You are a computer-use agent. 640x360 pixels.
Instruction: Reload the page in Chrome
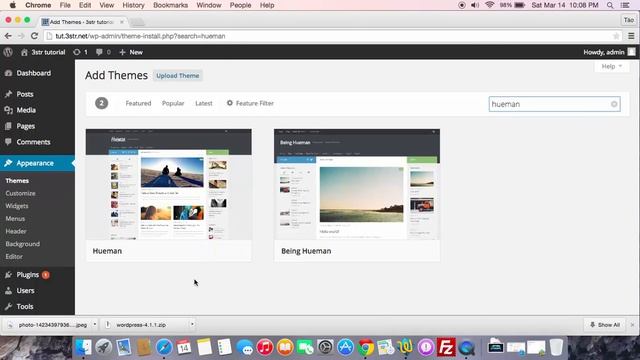point(34,36)
